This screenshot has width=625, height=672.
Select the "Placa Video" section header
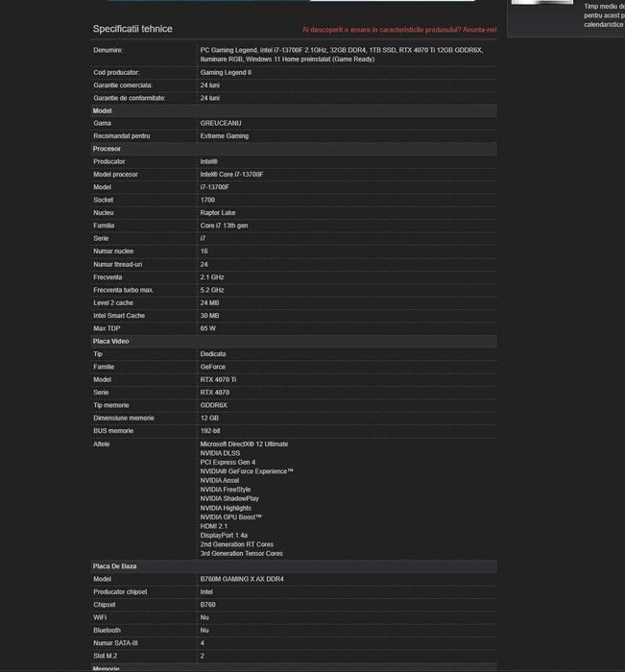[x=110, y=341]
